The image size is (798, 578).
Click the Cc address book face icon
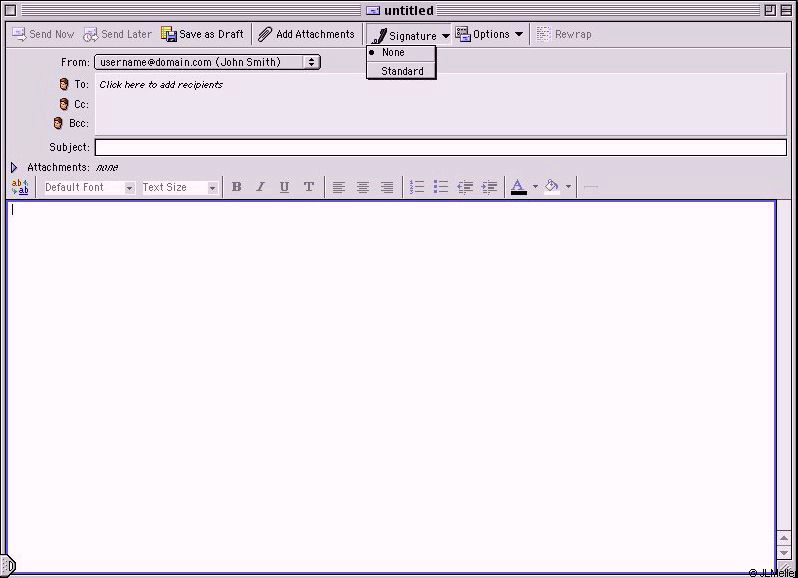tap(64, 104)
